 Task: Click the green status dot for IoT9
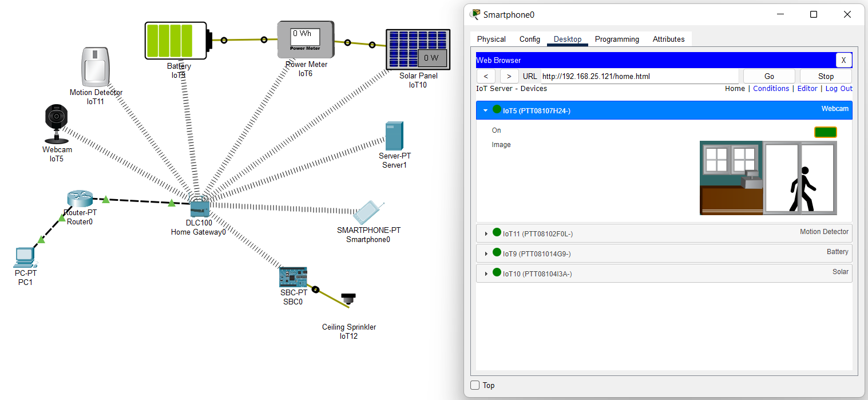pyautogui.click(x=496, y=252)
